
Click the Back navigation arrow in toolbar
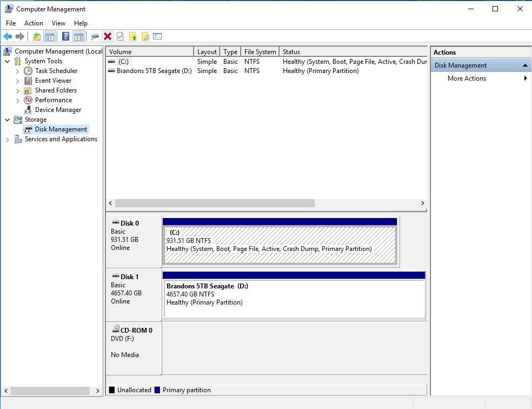click(8, 36)
